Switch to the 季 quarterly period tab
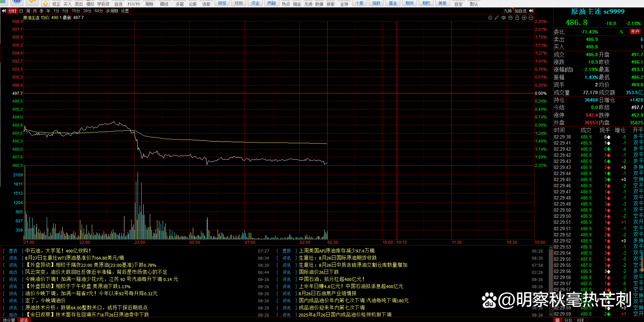The width and height of the screenshot is (644, 322). click(42, 11)
